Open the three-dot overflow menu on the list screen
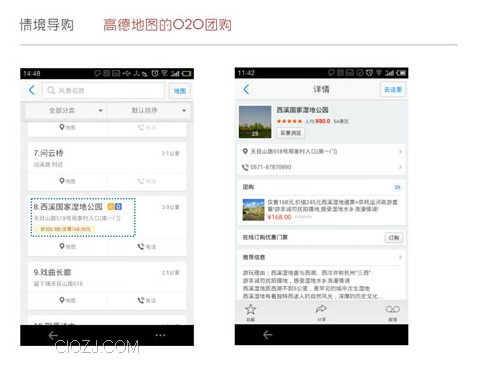Screen dimensions: 484x367 point(160,335)
